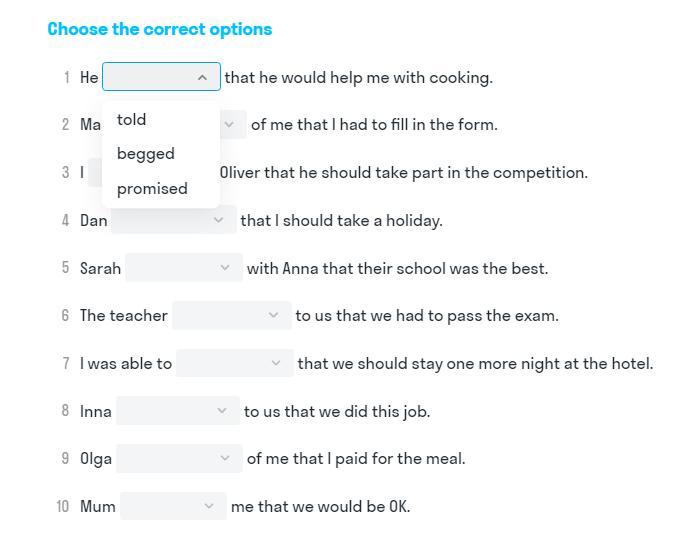Click the 'Choose the correct options' heading
676x557 pixels.
click(x=160, y=29)
